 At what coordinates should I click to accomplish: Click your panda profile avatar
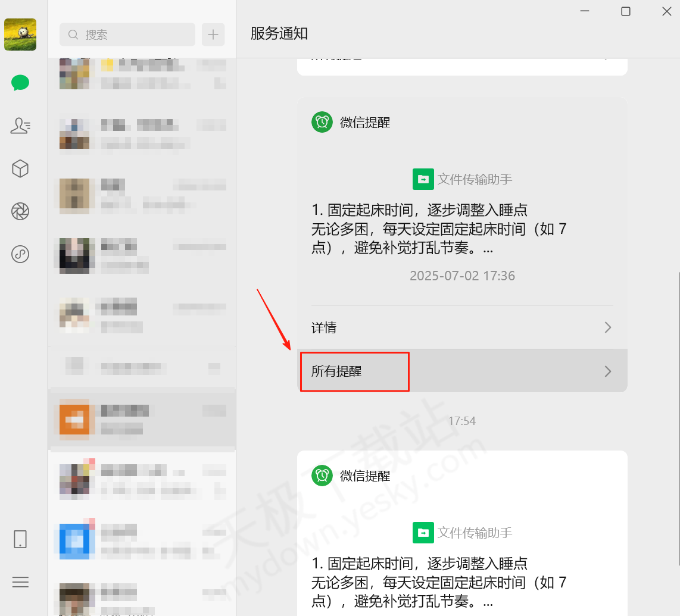(x=20, y=35)
